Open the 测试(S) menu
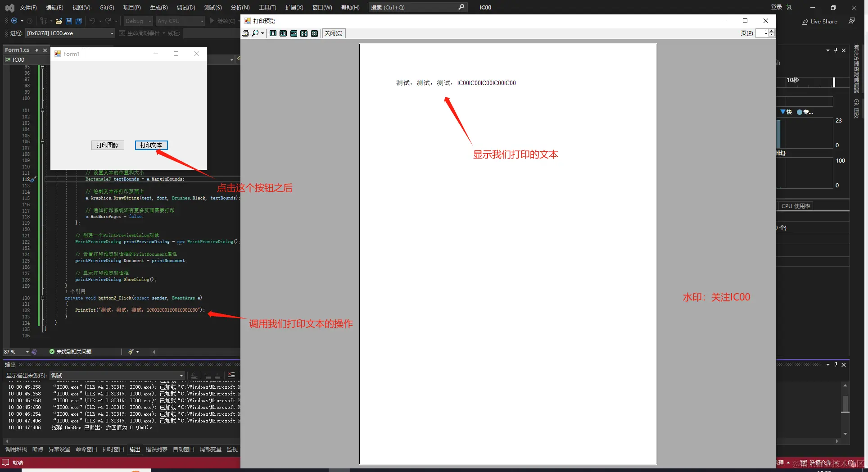868x472 pixels. pyautogui.click(x=213, y=8)
